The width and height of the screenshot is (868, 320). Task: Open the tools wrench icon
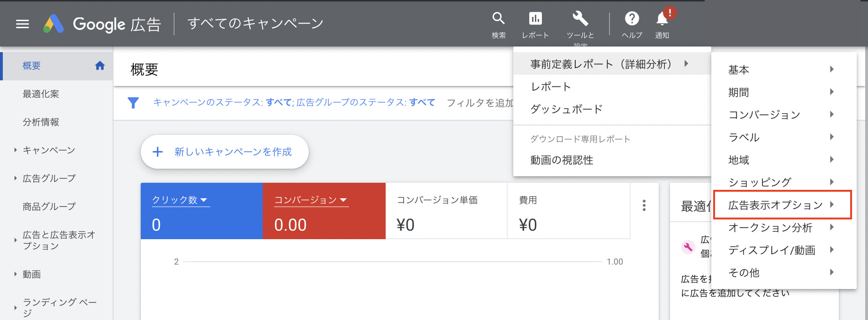click(x=580, y=19)
